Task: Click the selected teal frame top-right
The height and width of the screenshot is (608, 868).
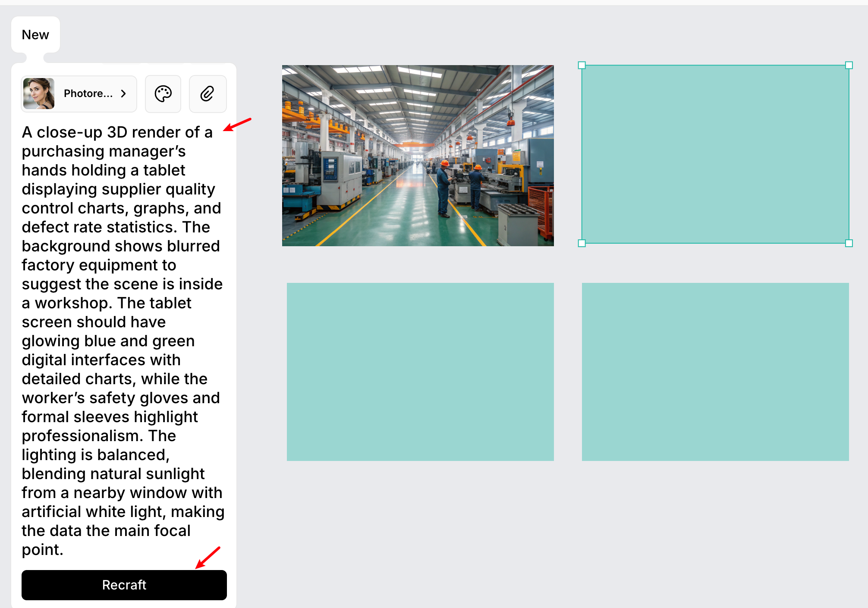Action: 715,154
